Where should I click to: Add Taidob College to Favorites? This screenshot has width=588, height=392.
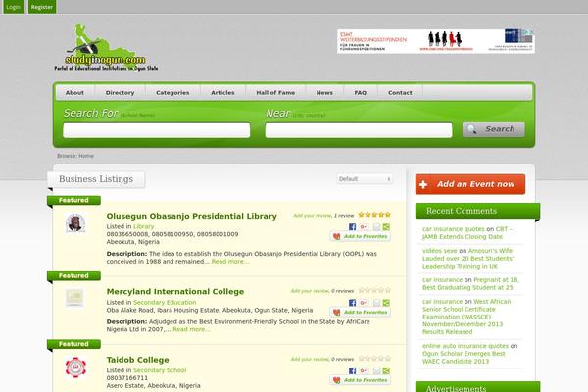(361, 380)
